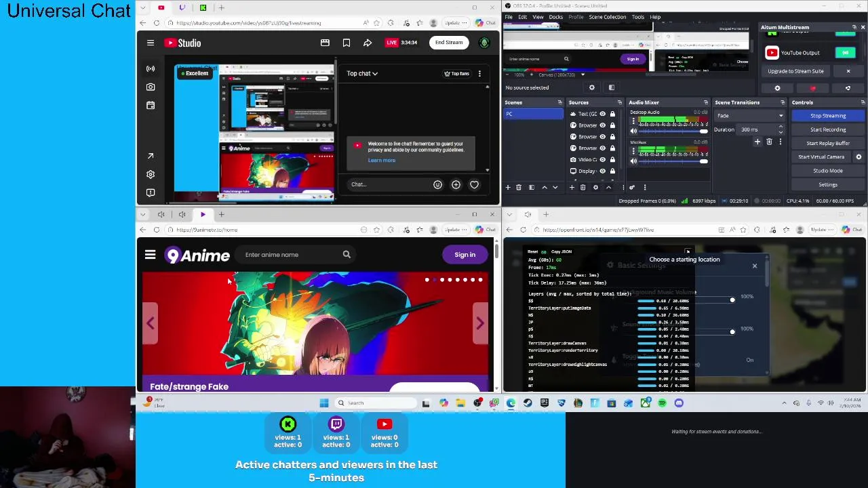Increase transition duration stepper
868x488 pixels.
point(781,126)
